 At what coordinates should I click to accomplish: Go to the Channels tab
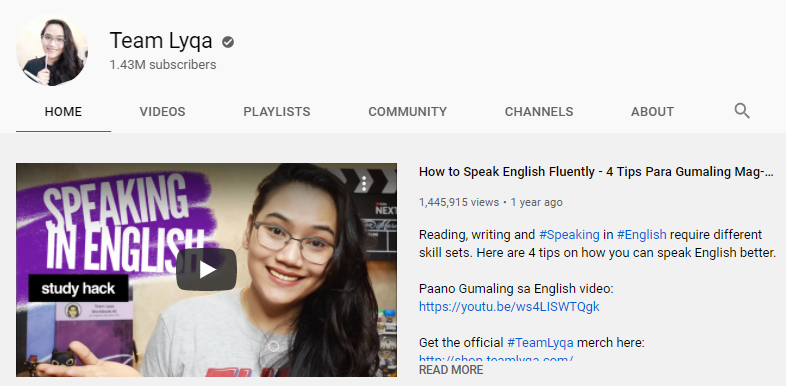coord(539,111)
